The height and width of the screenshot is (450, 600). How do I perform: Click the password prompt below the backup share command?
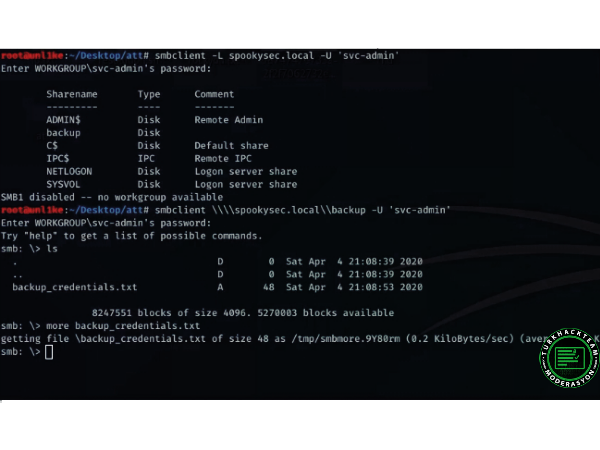point(106,223)
